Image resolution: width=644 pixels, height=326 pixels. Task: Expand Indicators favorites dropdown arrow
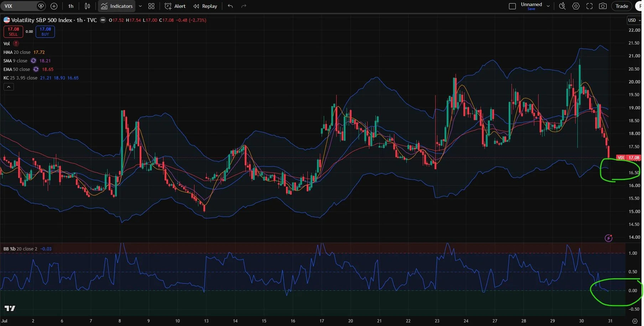pyautogui.click(x=140, y=6)
